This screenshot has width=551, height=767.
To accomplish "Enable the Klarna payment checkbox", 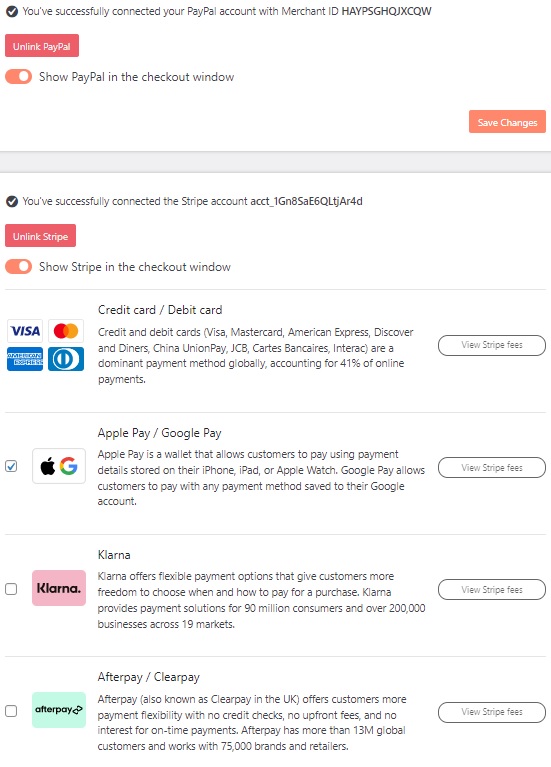I will 11,588.
